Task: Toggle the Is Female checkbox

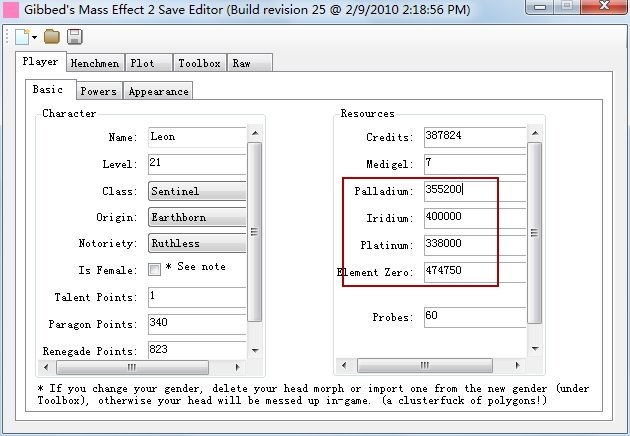Action: [x=154, y=269]
